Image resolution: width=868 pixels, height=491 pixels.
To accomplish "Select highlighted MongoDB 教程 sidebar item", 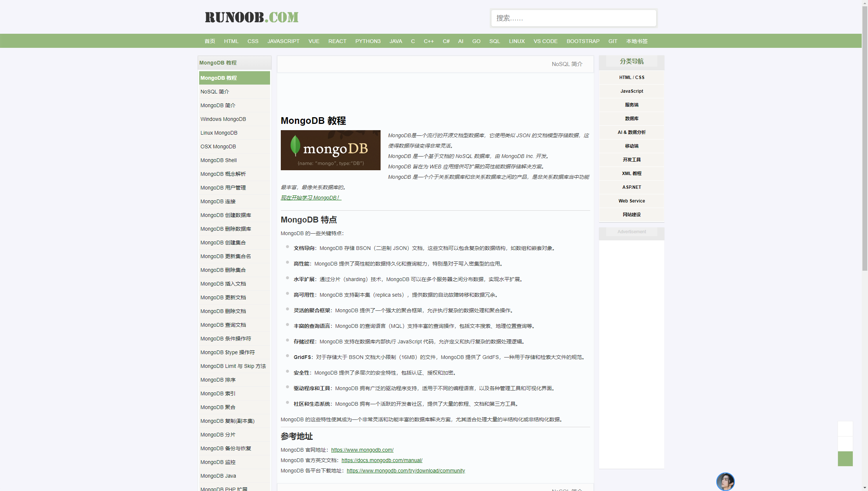I will (234, 78).
